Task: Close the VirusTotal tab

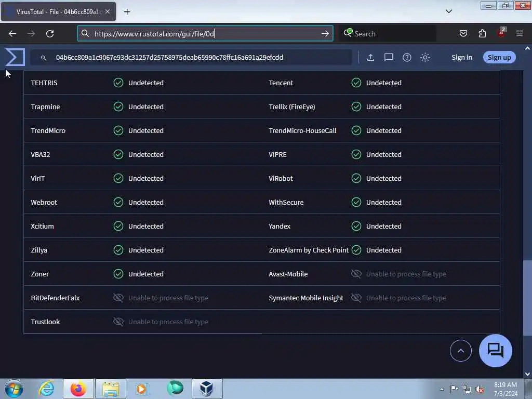Action: coord(108,11)
